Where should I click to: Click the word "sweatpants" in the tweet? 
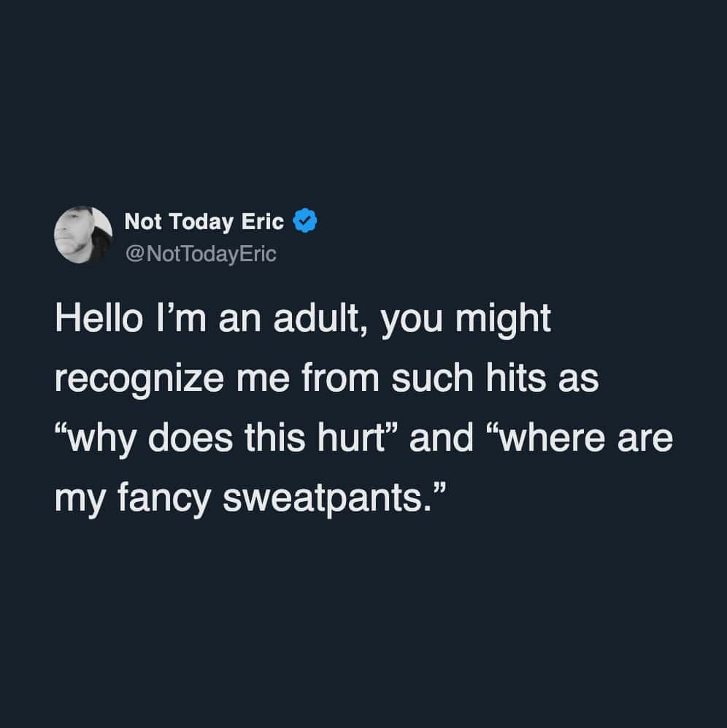[323, 497]
